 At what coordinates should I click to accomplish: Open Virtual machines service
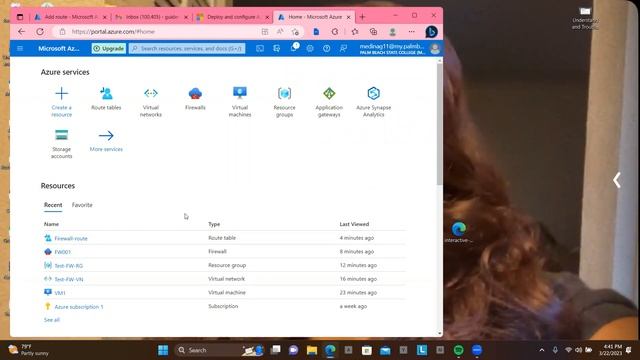(x=240, y=102)
